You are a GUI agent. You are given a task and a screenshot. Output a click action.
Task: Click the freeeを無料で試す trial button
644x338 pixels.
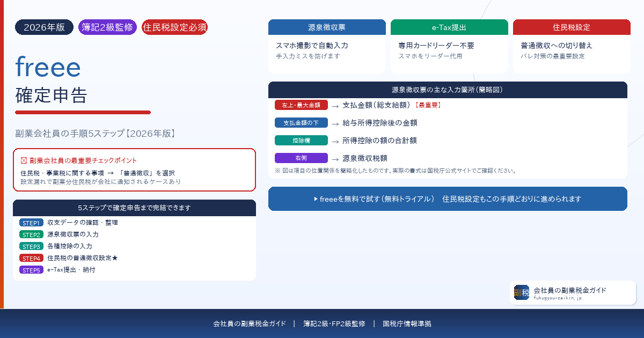pyautogui.click(x=449, y=199)
